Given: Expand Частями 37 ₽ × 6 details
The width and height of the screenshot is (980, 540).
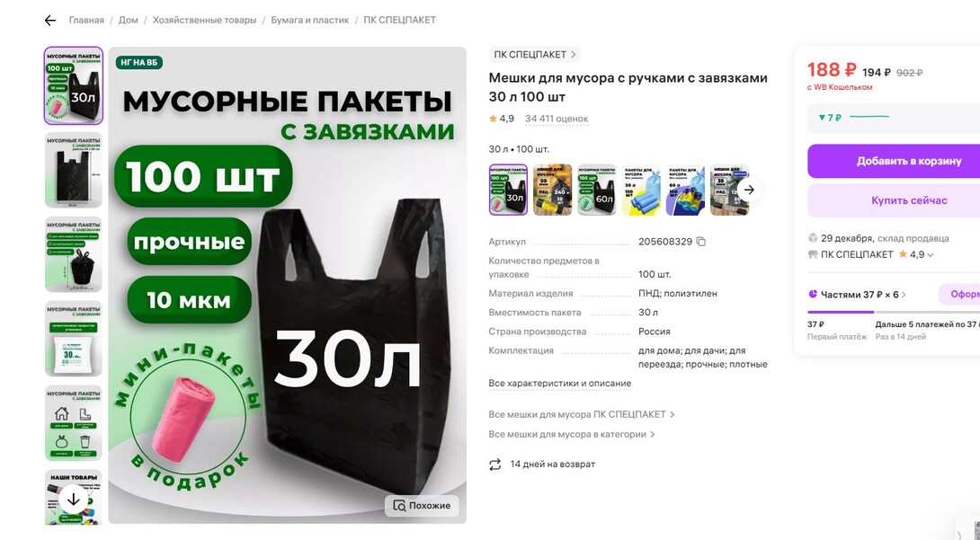Looking at the screenshot, I should pos(904,295).
